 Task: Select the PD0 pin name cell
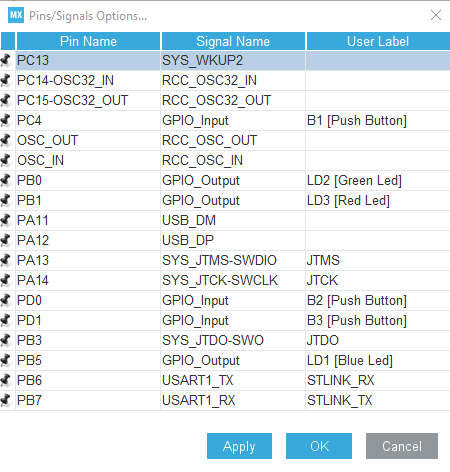click(x=88, y=300)
